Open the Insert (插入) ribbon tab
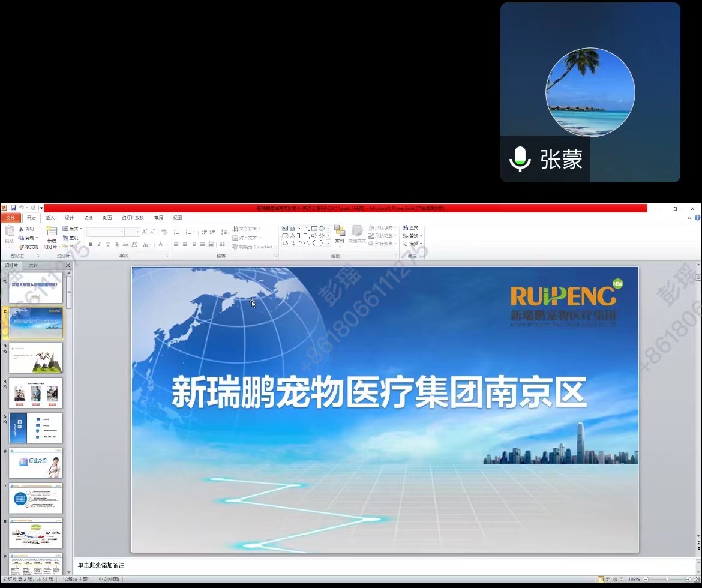Viewport: 702px width, 588px height. [50, 218]
